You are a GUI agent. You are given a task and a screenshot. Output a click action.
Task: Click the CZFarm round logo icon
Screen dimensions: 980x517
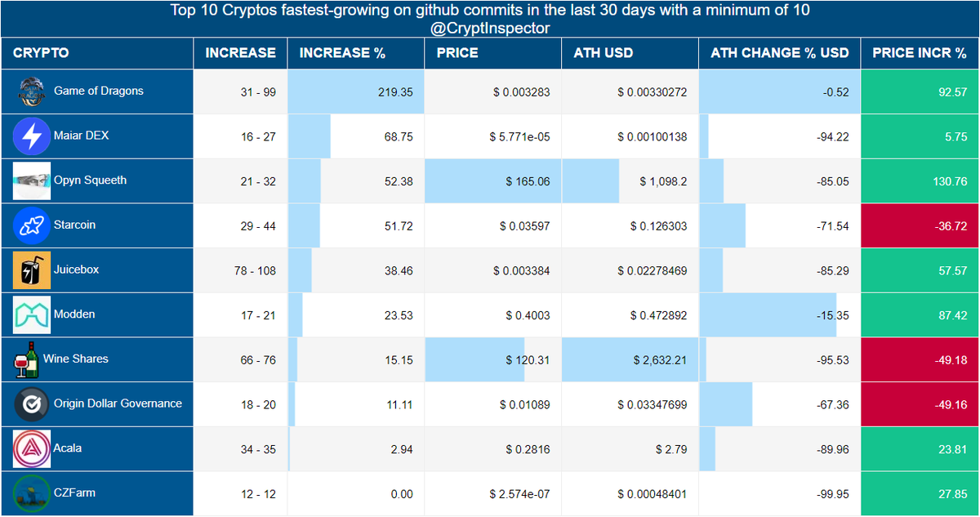pos(32,493)
